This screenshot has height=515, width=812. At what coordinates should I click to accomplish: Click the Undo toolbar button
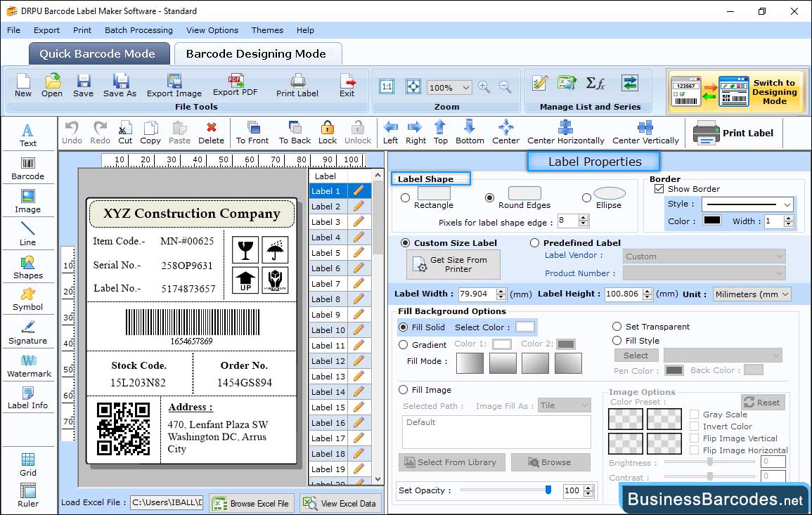[72, 133]
